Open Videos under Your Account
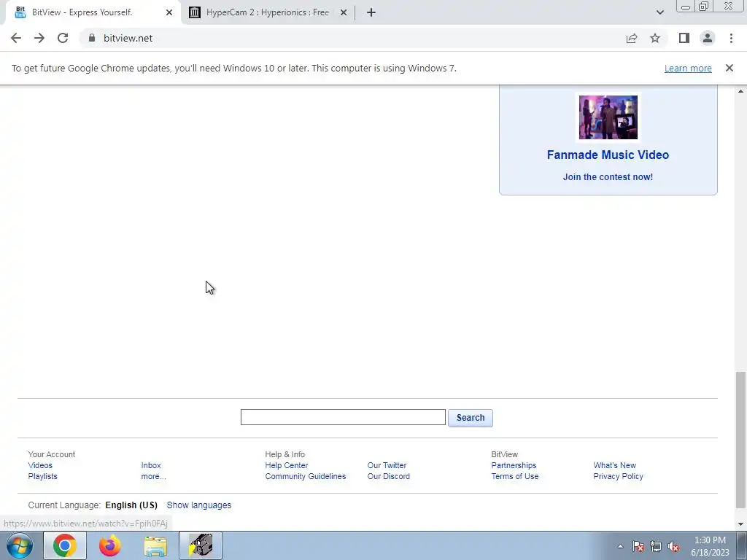747x560 pixels. 40,465
